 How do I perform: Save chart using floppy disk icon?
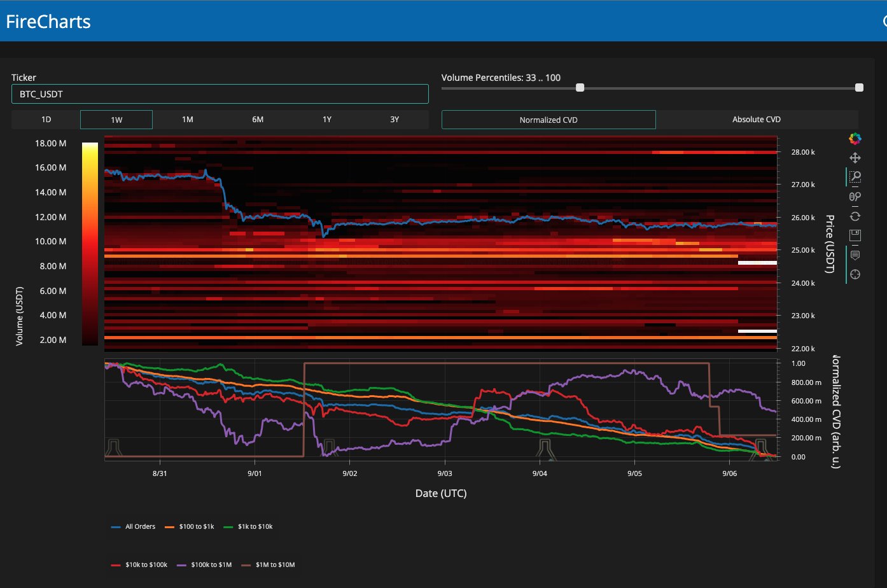click(855, 235)
